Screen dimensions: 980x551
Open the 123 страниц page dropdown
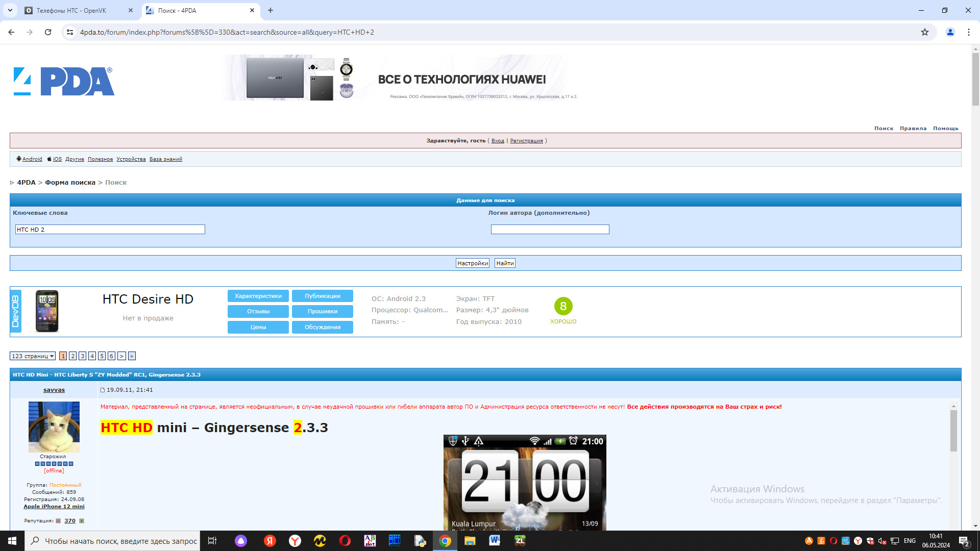point(33,356)
